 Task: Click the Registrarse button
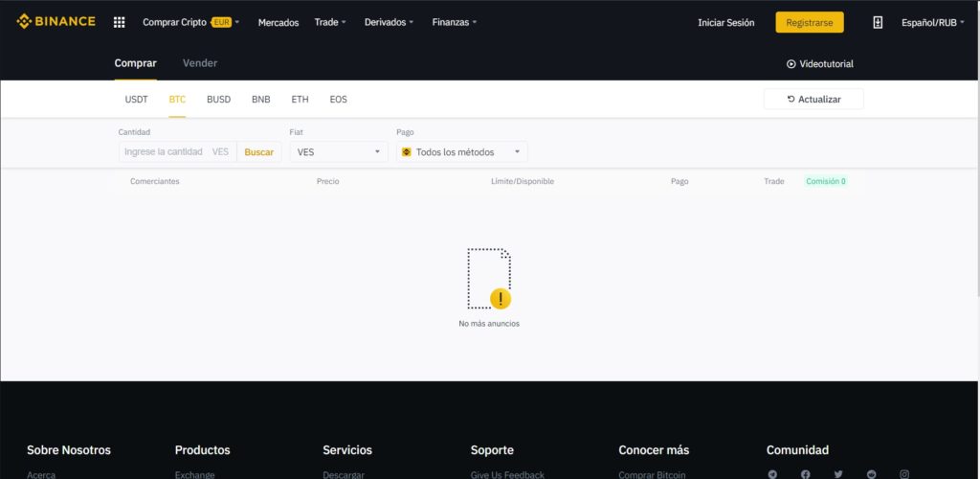[x=810, y=22]
